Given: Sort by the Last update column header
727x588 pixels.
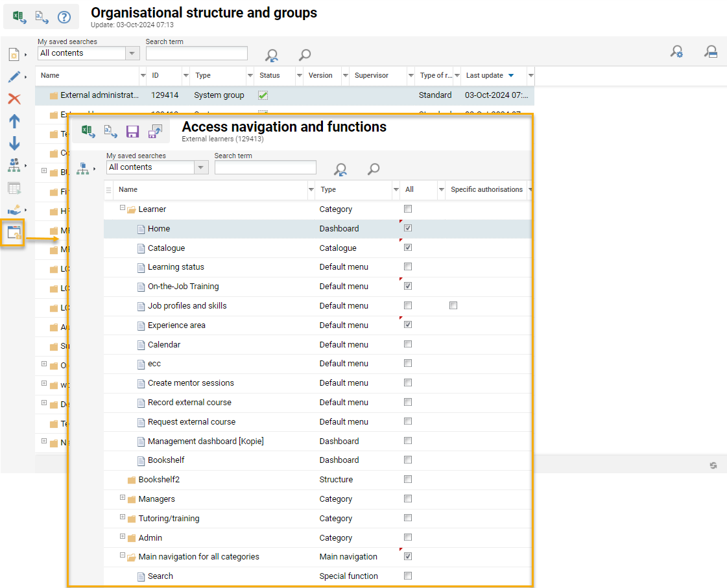Looking at the screenshot, I should click(484, 76).
